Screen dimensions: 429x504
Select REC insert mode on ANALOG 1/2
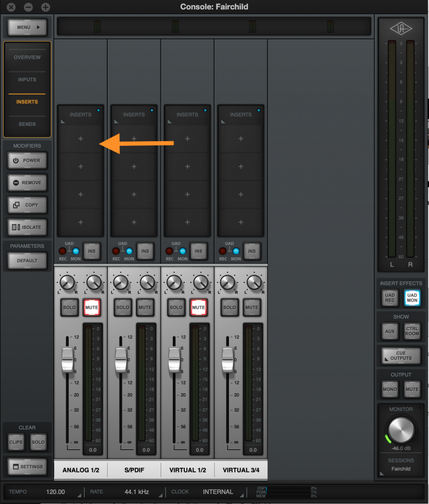point(62,251)
